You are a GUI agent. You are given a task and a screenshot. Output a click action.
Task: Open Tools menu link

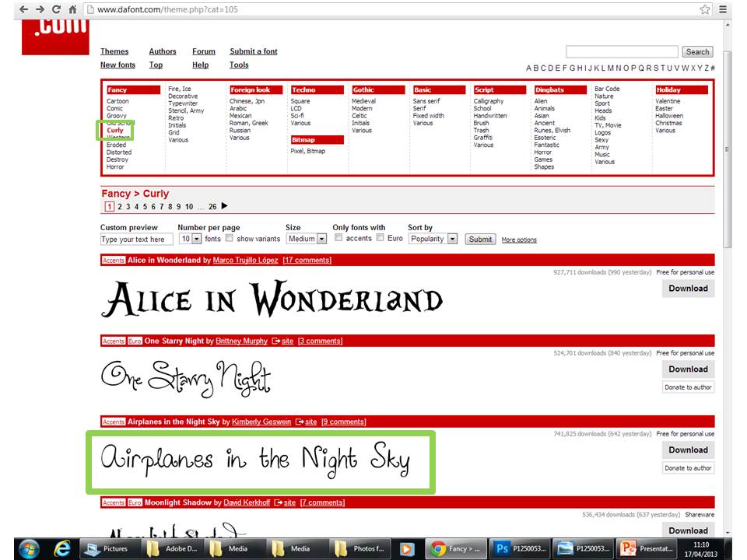[239, 65]
